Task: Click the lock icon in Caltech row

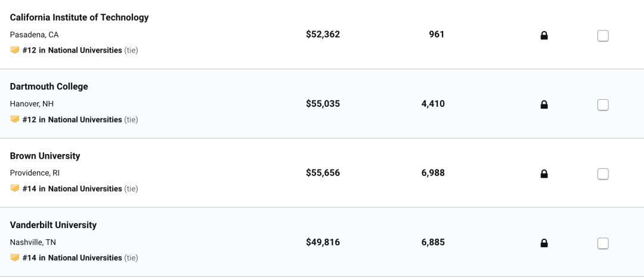Action: click(544, 36)
